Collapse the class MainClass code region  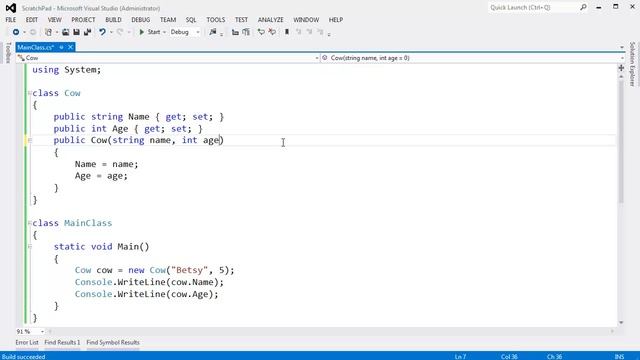coord(29,223)
